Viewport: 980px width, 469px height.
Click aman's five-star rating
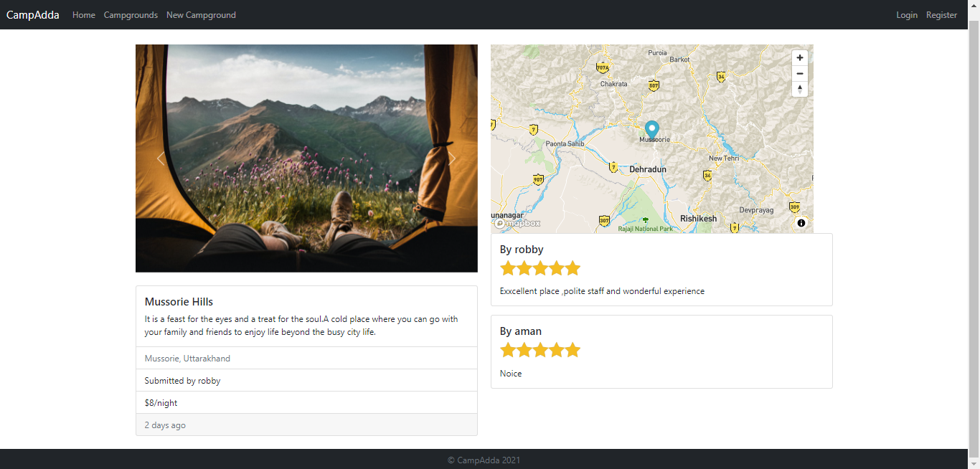pyautogui.click(x=540, y=351)
